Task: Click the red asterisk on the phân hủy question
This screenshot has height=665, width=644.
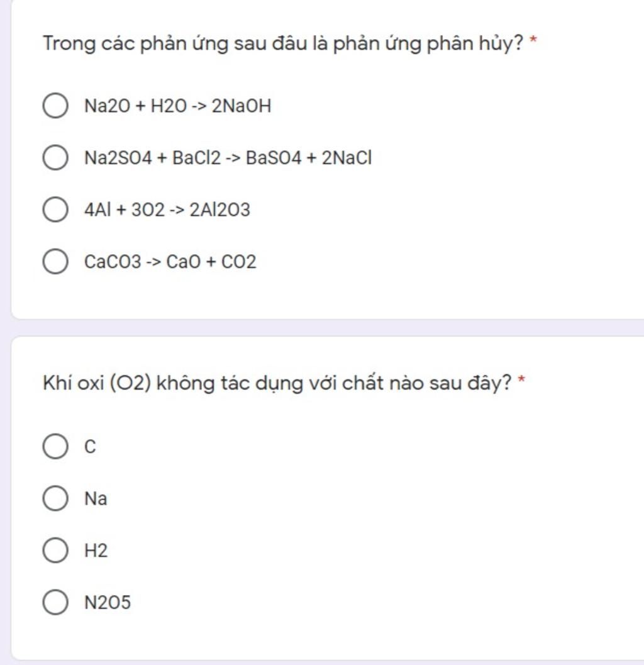Action: pyautogui.click(x=533, y=42)
